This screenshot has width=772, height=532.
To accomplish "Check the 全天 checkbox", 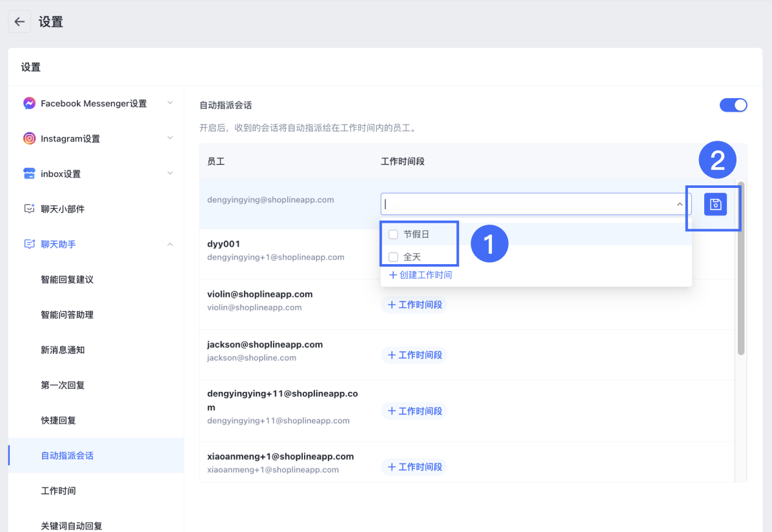I will [x=393, y=257].
